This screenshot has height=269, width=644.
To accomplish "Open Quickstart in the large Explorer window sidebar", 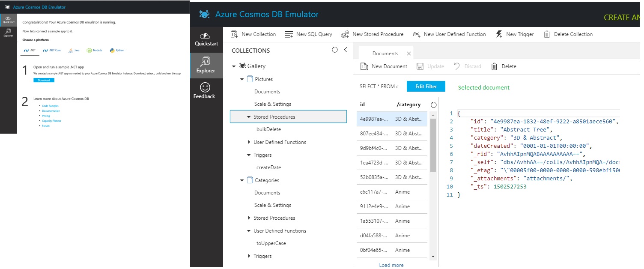I will (x=206, y=39).
